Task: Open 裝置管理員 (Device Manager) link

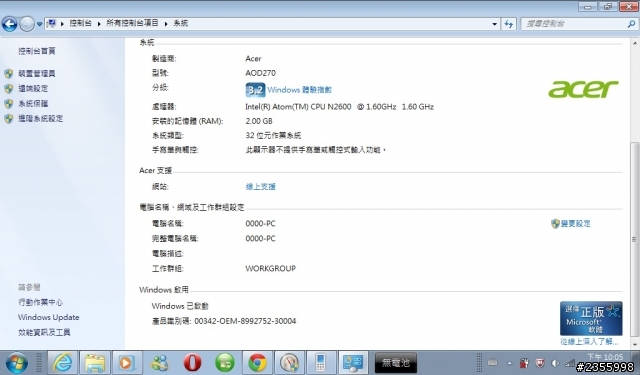Action: [x=36, y=73]
